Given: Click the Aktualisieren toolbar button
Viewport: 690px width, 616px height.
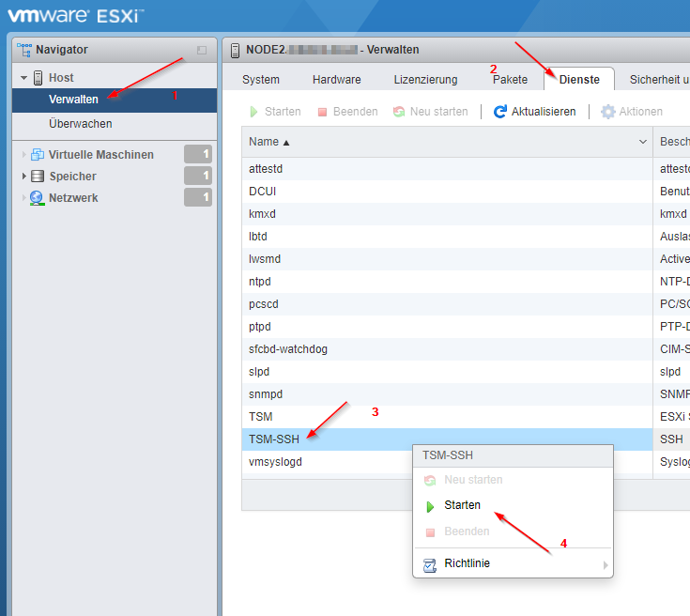Looking at the screenshot, I should [535, 112].
